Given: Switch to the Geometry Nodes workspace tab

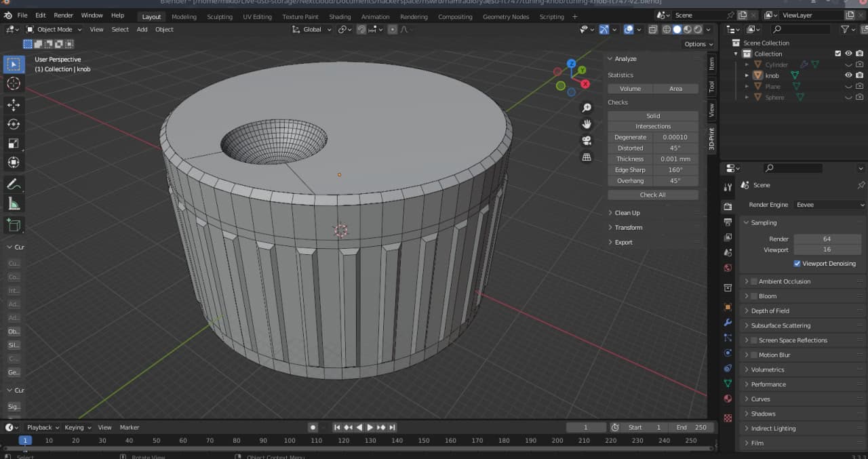Looking at the screenshot, I should [x=505, y=17].
